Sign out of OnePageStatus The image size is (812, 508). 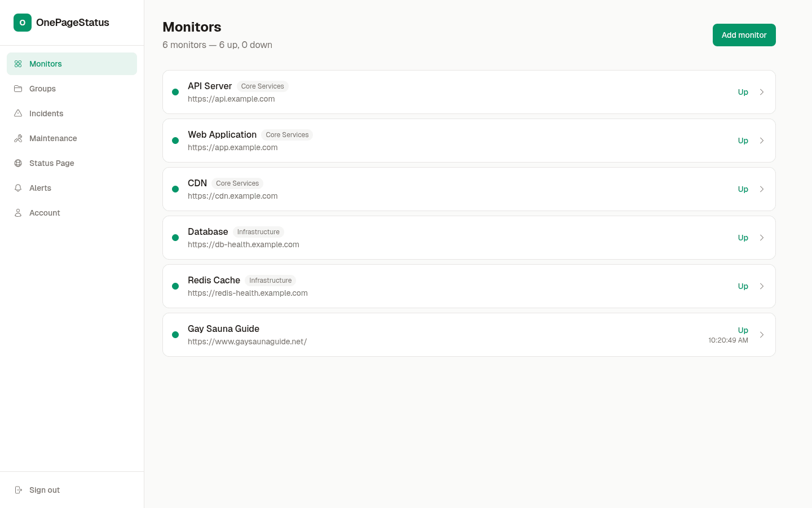pos(44,490)
